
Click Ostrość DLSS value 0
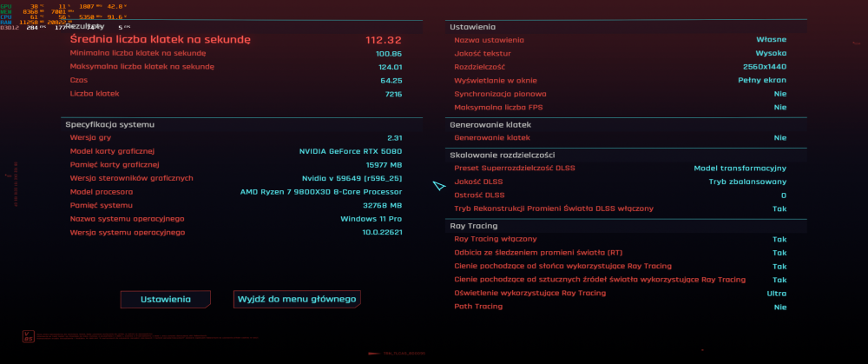(x=783, y=195)
